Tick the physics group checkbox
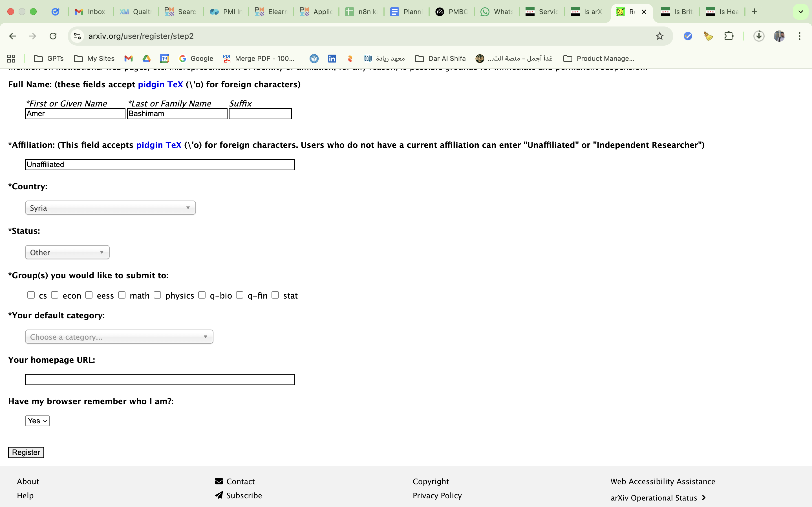The height and width of the screenshot is (507, 812). (157, 295)
